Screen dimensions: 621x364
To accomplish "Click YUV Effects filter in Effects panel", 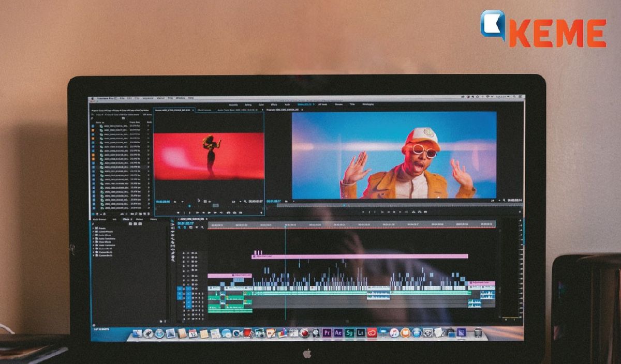I will click(x=140, y=224).
